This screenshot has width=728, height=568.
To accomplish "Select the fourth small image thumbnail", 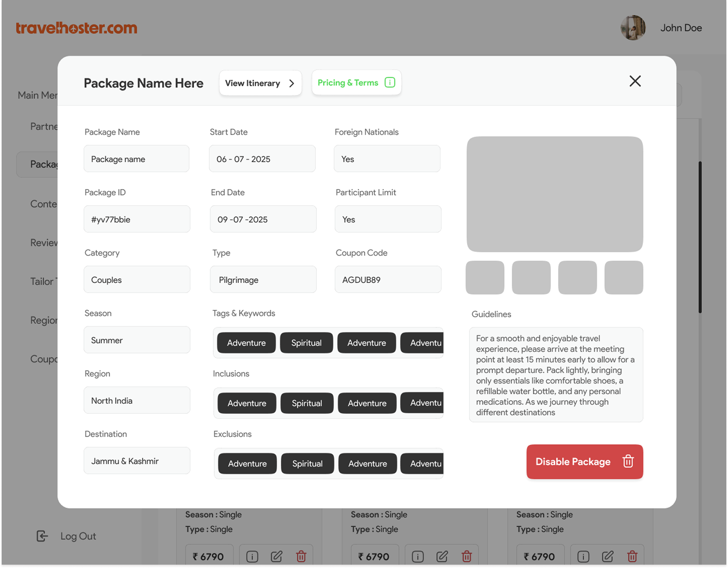I will coord(624,278).
